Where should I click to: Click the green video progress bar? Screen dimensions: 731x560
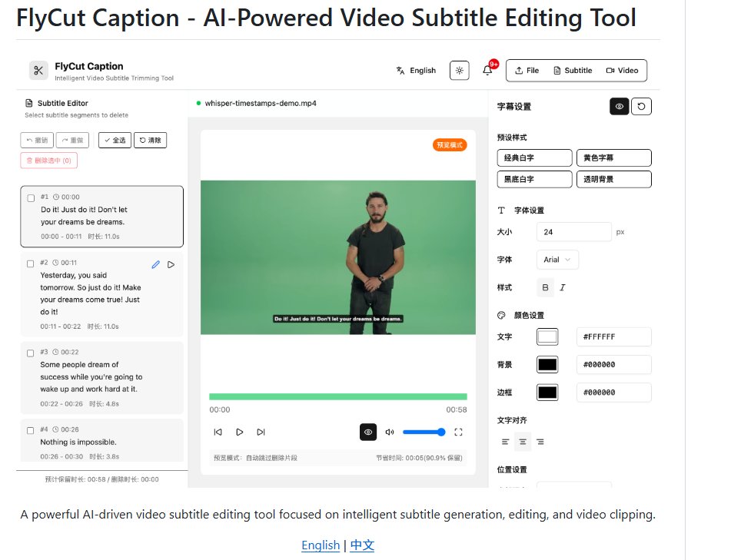338,396
